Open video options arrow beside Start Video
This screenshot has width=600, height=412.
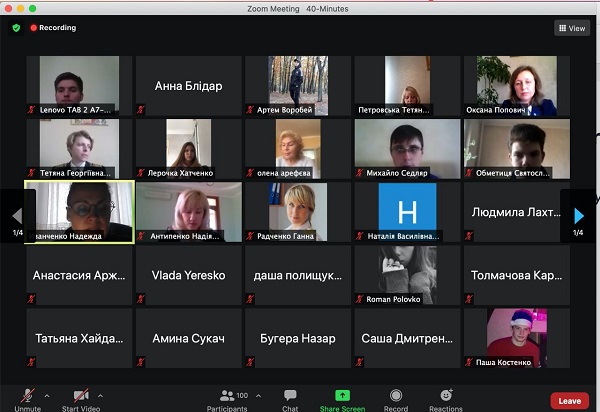(100, 394)
